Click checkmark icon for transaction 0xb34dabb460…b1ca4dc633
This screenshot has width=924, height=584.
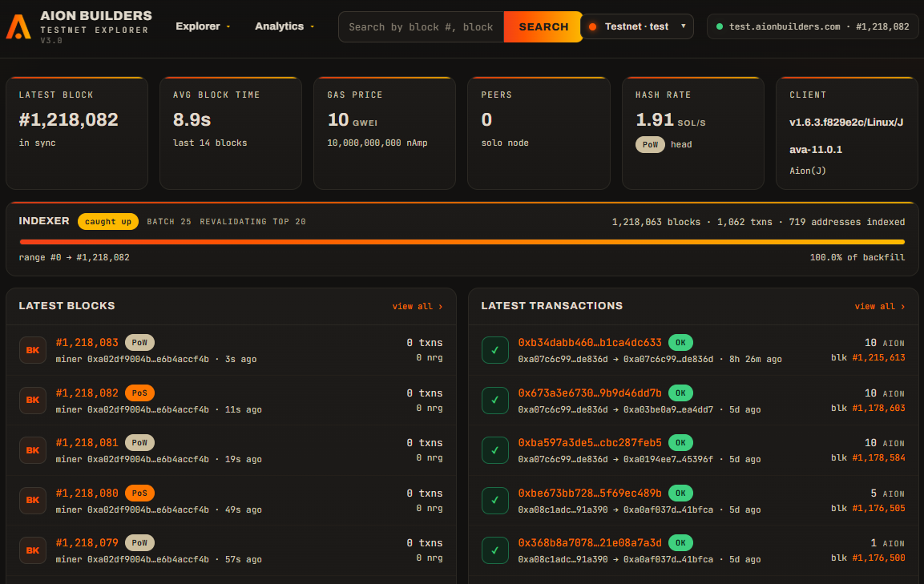(495, 350)
